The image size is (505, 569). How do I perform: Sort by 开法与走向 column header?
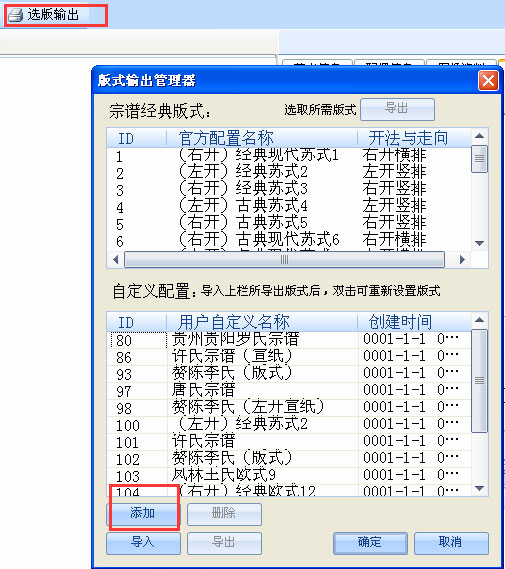414,138
